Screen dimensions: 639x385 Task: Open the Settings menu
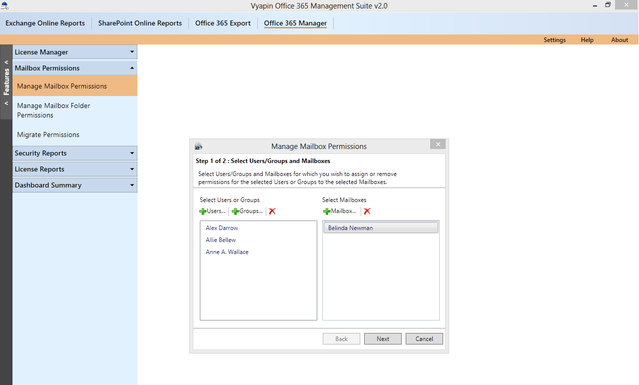(x=555, y=40)
